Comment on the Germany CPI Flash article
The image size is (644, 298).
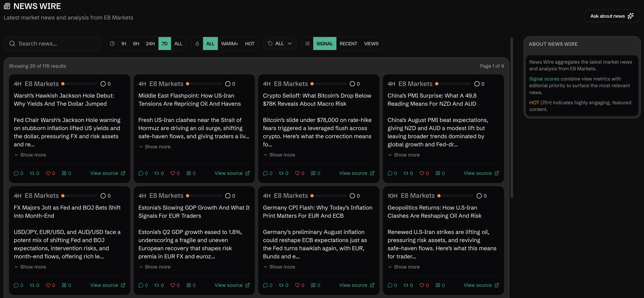pyautogui.click(x=265, y=285)
